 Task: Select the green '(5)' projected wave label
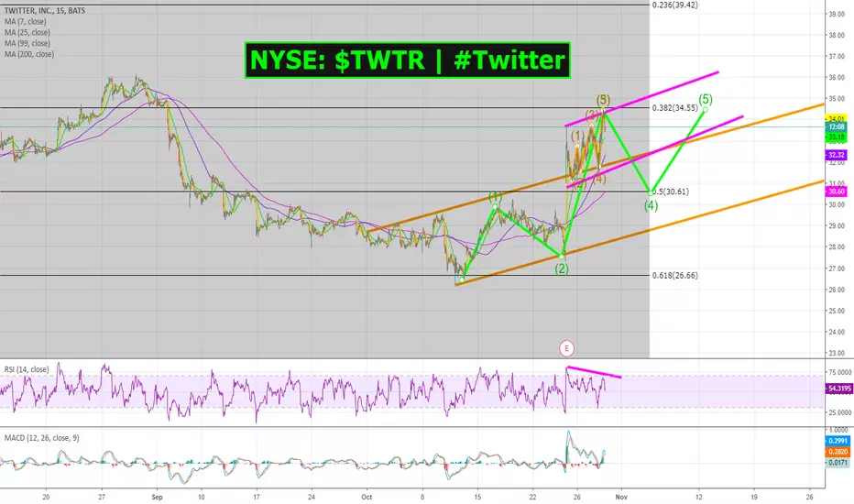pos(706,99)
